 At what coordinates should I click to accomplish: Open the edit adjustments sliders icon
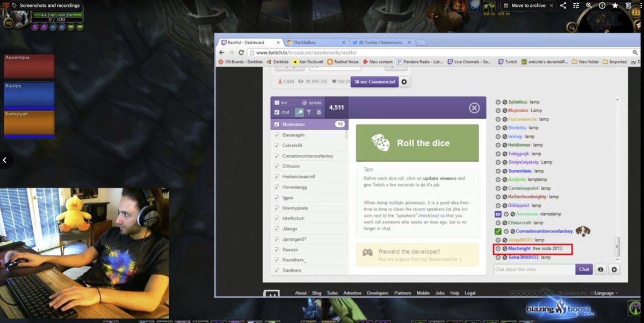click(x=576, y=5)
